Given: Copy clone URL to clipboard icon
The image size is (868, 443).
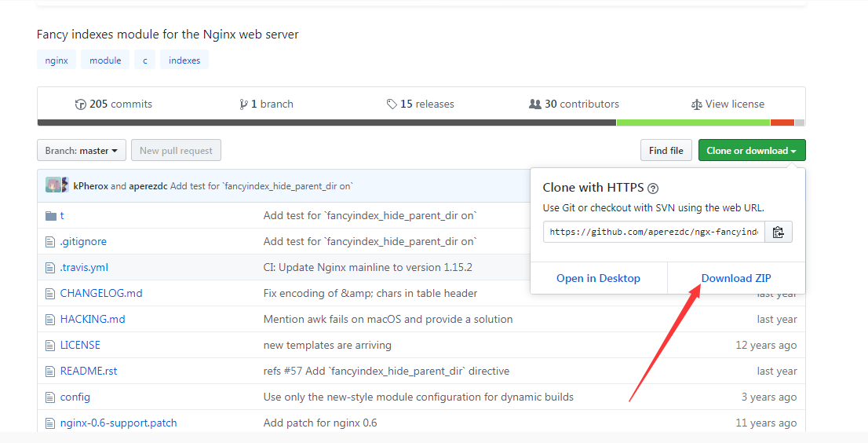Looking at the screenshot, I should coord(778,232).
